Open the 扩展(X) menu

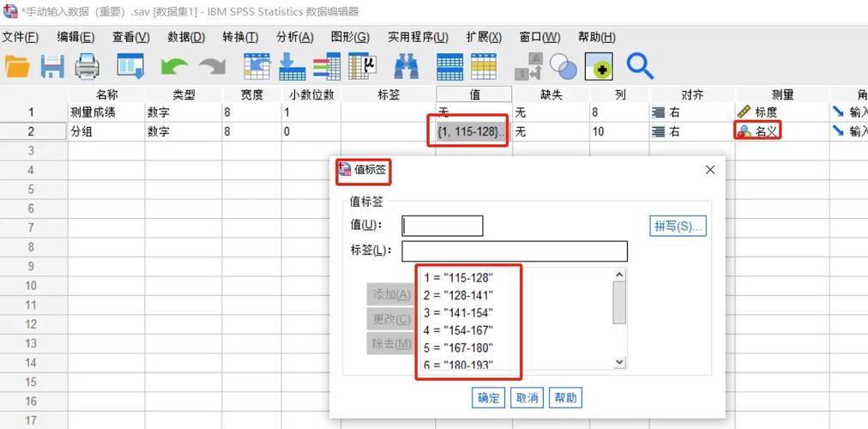click(x=485, y=37)
